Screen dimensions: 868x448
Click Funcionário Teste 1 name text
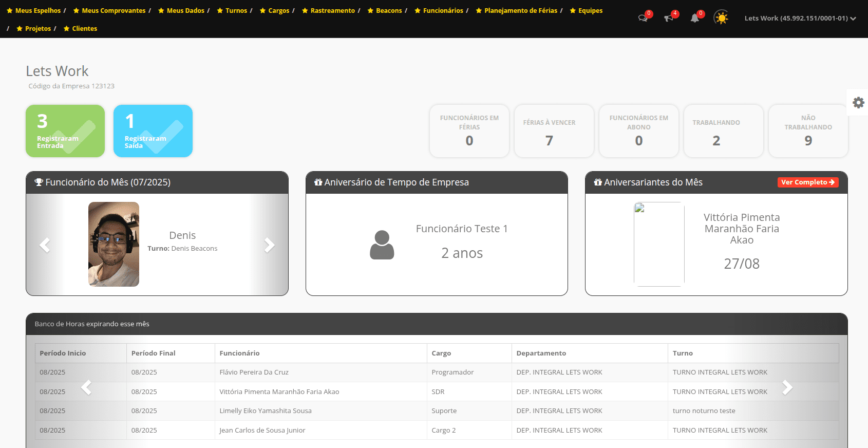tap(462, 229)
